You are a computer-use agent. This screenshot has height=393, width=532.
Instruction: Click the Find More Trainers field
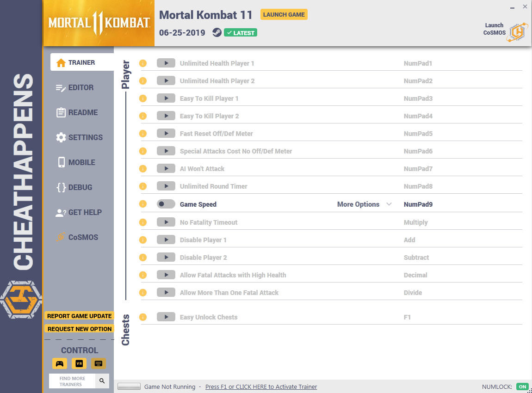tap(72, 381)
